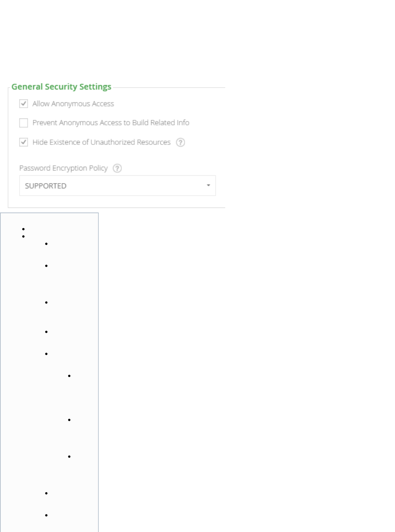The image size is (395, 532).
Task: Click the General Security Settings heading
Action: point(61,87)
